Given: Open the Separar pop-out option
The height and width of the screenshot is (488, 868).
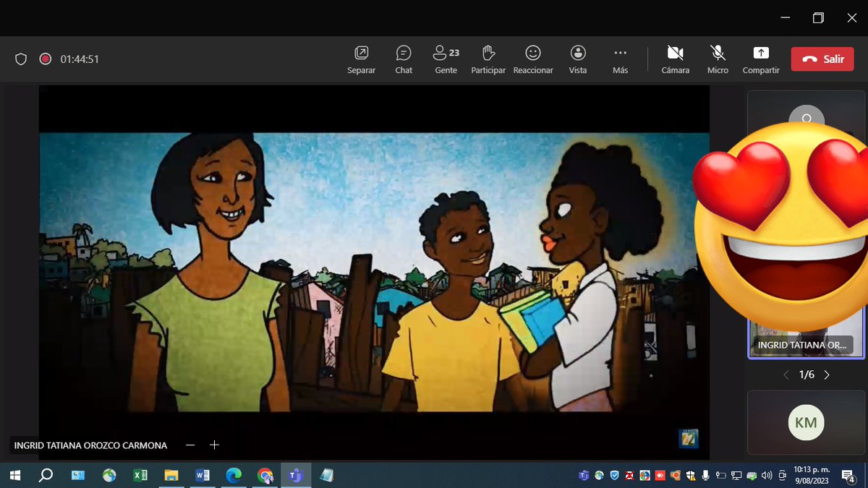Looking at the screenshot, I should click(361, 60).
